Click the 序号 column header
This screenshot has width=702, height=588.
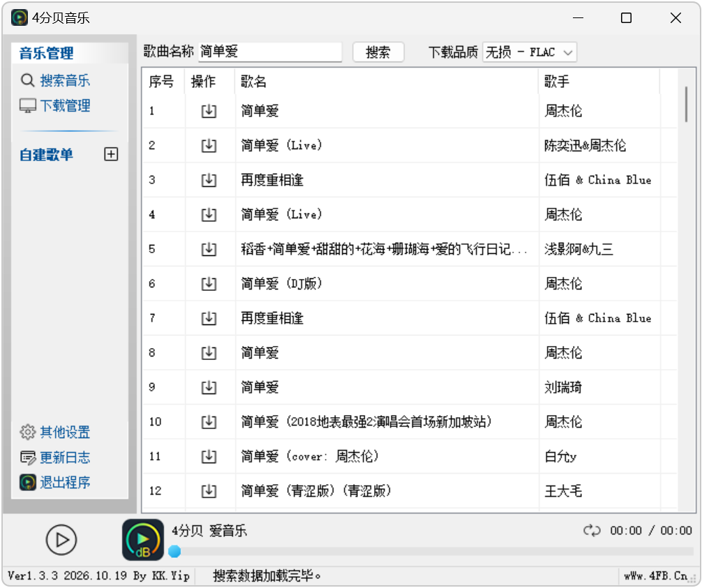pyautogui.click(x=163, y=82)
